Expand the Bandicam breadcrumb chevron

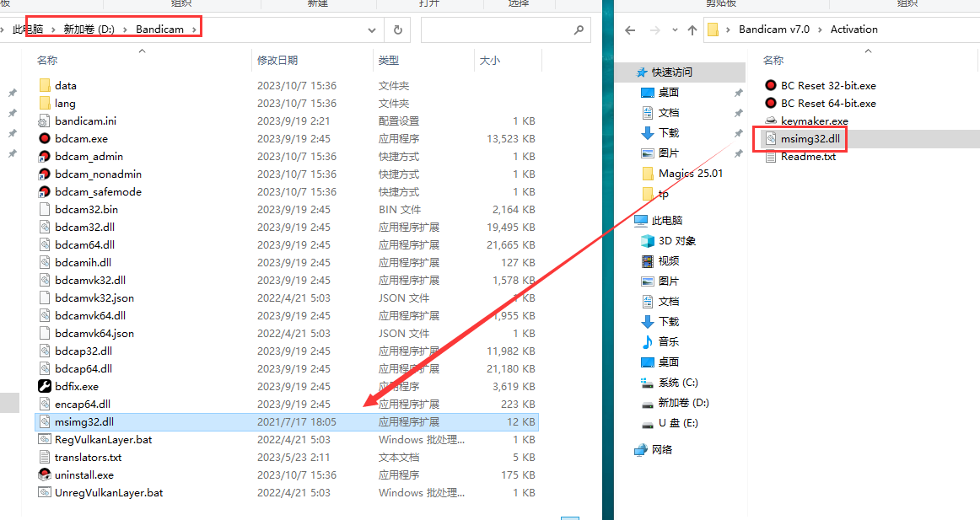pos(194,29)
